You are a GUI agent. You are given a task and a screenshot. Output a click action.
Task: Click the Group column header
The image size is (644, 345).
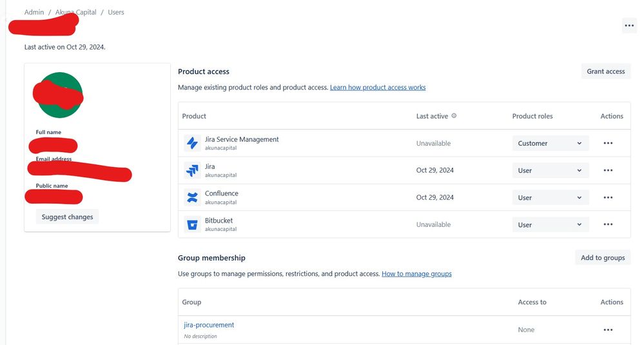(x=191, y=302)
